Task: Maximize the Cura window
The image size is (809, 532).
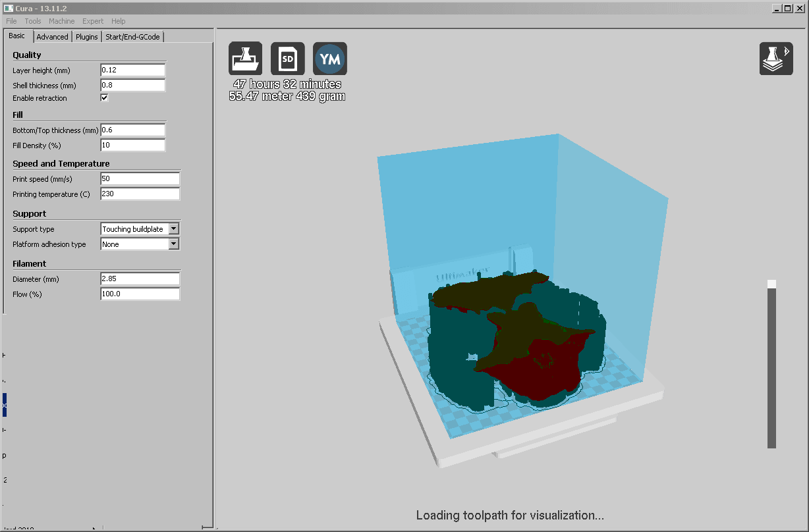Action: (787, 8)
